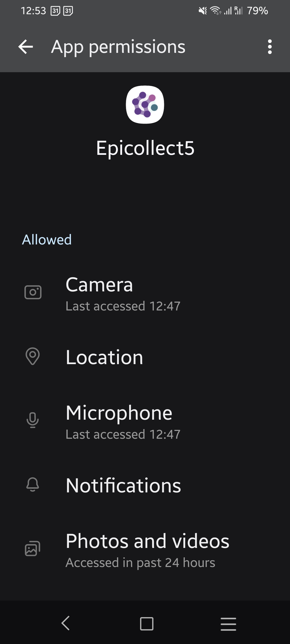The width and height of the screenshot is (290, 644).
Task: Tap the Allowed section header
Action: [x=47, y=240]
